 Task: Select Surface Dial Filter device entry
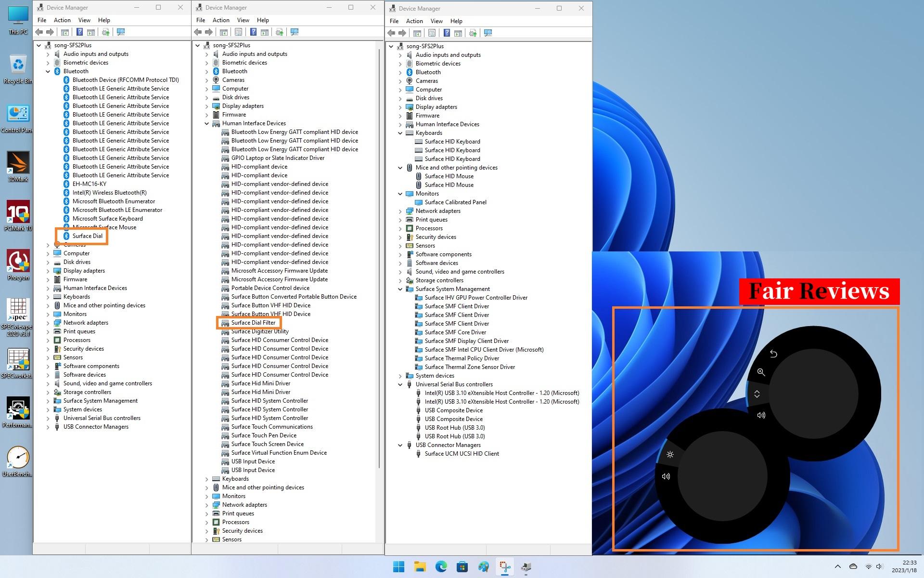click(253, 323)
